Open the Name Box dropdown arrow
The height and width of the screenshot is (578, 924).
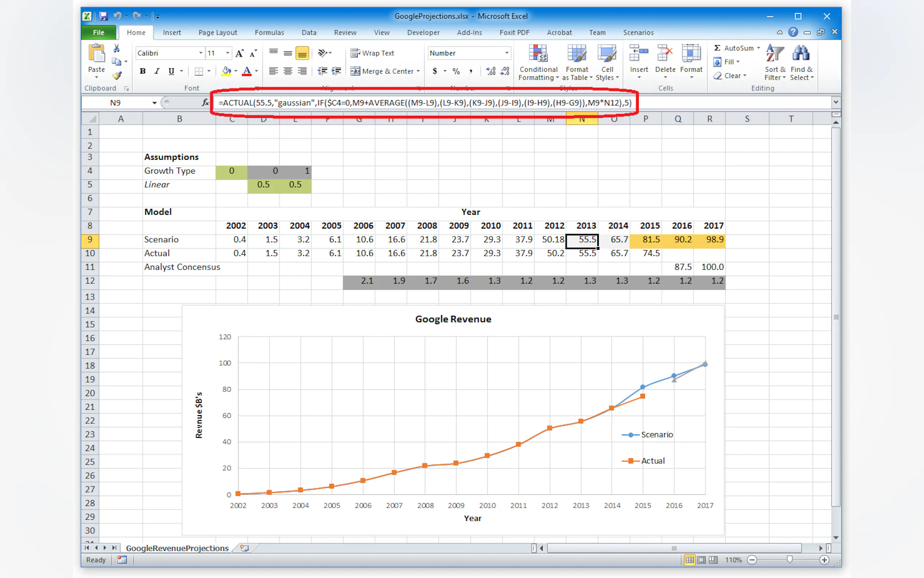click(154, 102)
